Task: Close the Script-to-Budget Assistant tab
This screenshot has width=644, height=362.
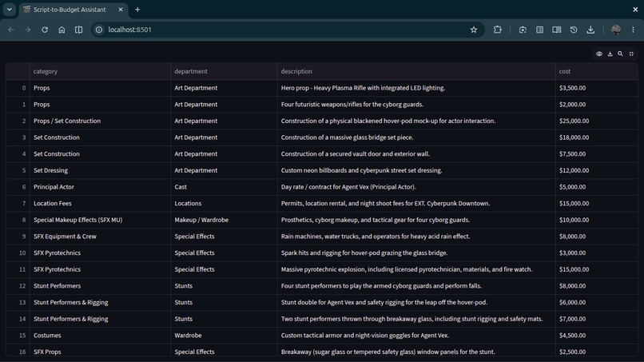Action: tap(121, 10)
